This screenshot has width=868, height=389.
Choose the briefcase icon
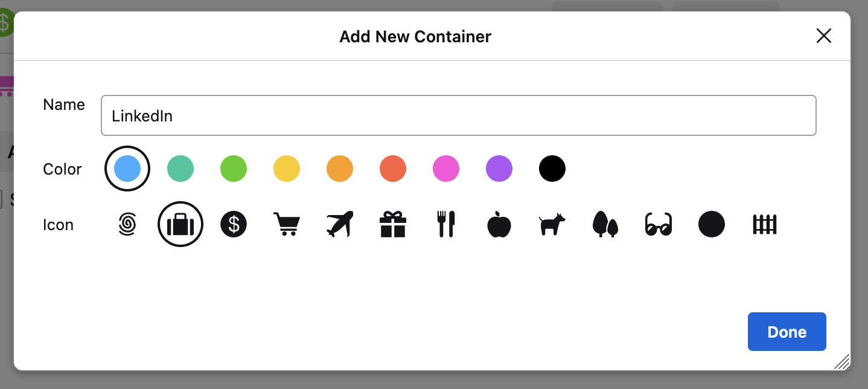click(180, 225)
